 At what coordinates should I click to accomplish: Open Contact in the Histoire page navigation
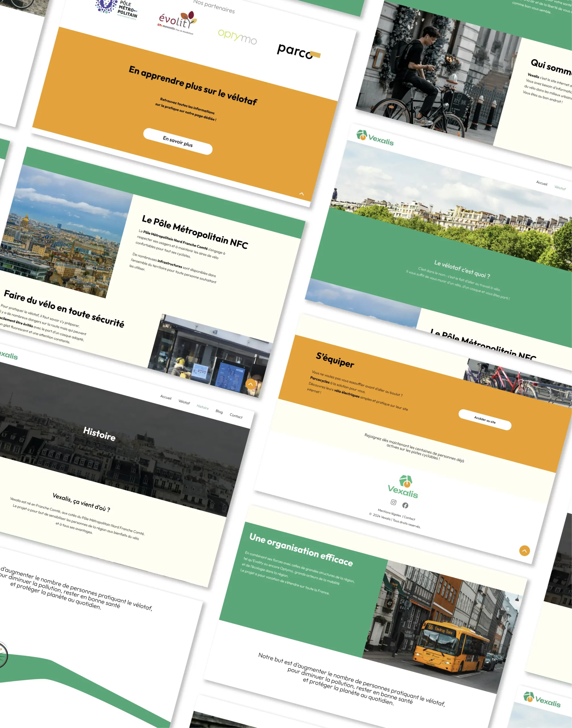[236, 416]
